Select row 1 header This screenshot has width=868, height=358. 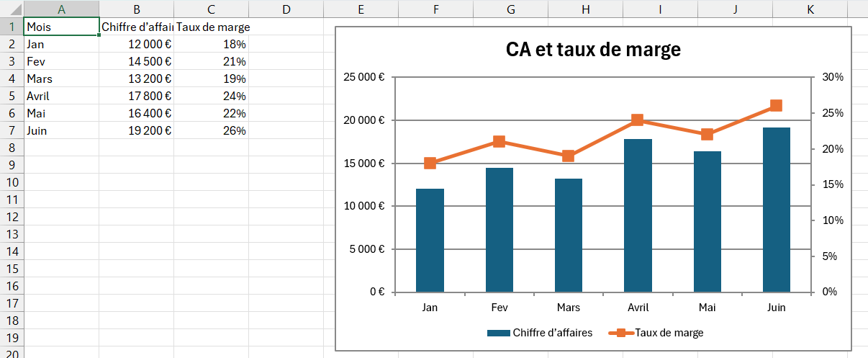12,27
